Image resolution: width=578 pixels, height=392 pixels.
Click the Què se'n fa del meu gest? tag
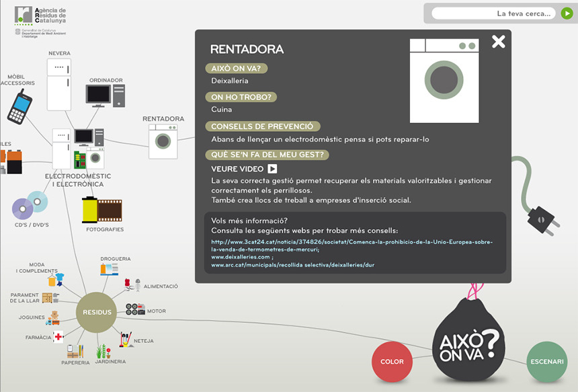(x=267, y=155)
